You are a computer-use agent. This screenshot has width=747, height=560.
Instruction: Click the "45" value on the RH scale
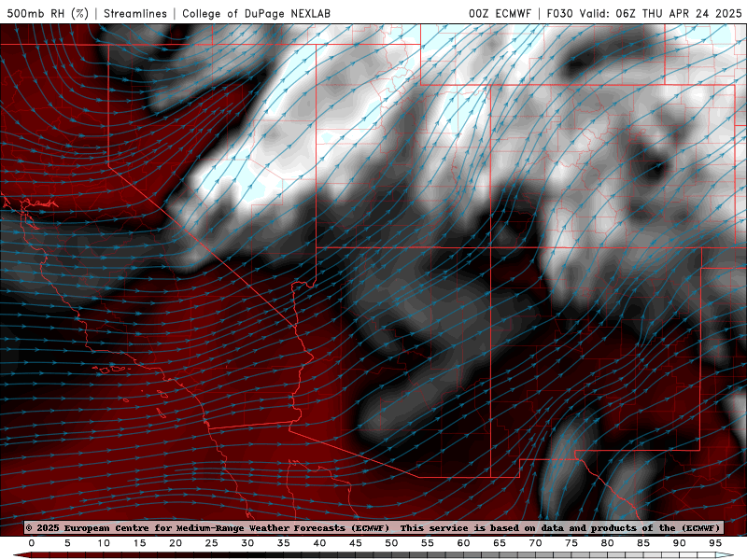tap(356, 543)
